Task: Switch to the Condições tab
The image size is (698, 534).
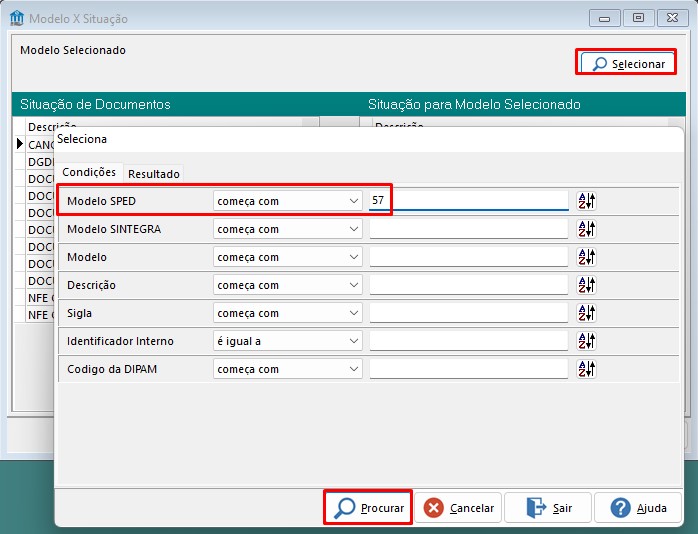Action: tap(89, 172)
